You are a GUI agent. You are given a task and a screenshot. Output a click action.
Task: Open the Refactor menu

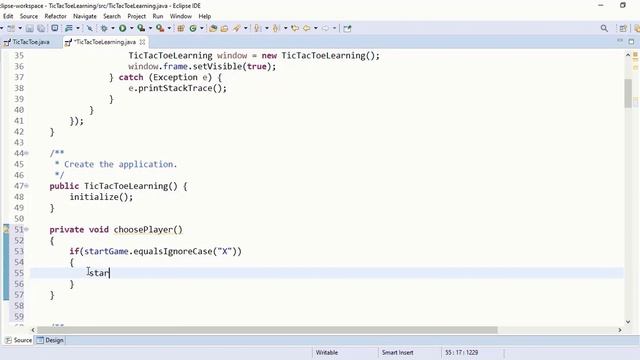tap(56, 16)
